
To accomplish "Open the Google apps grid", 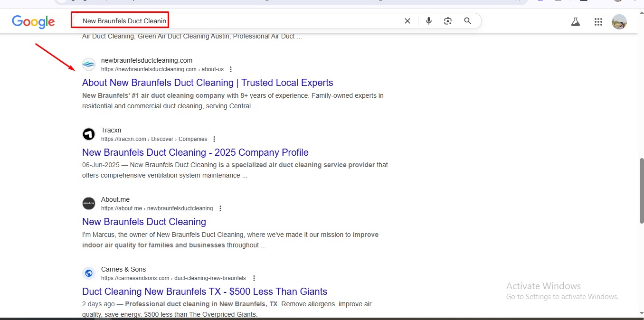I will pos(598,22).
